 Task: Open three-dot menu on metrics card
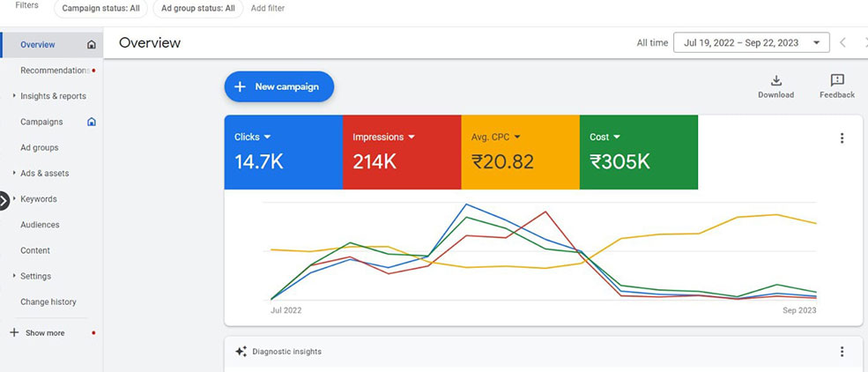coord(842,138)
